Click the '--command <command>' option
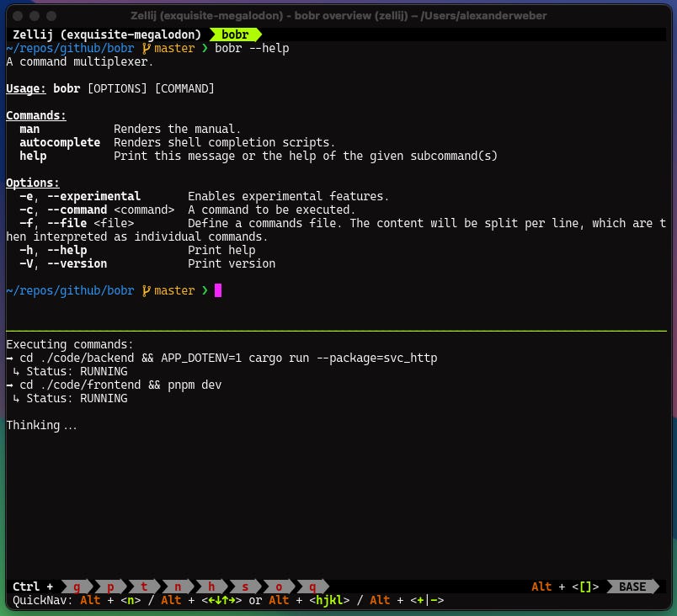The width and height of the screenshot is (677, 616). (x=110, y=210)
